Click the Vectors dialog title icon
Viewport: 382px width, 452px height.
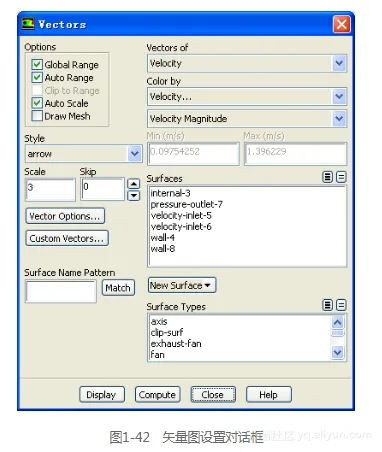tap(28, 24)
